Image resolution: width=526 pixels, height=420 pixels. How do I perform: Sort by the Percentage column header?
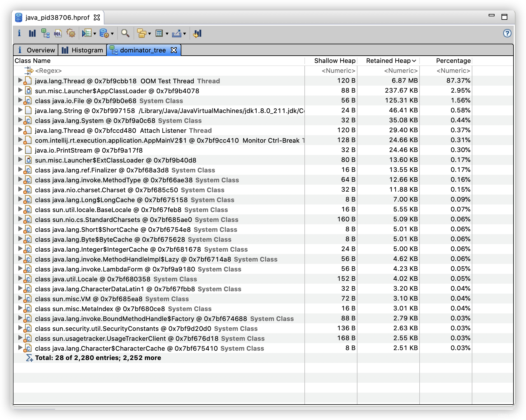click(x=446, y=61)
